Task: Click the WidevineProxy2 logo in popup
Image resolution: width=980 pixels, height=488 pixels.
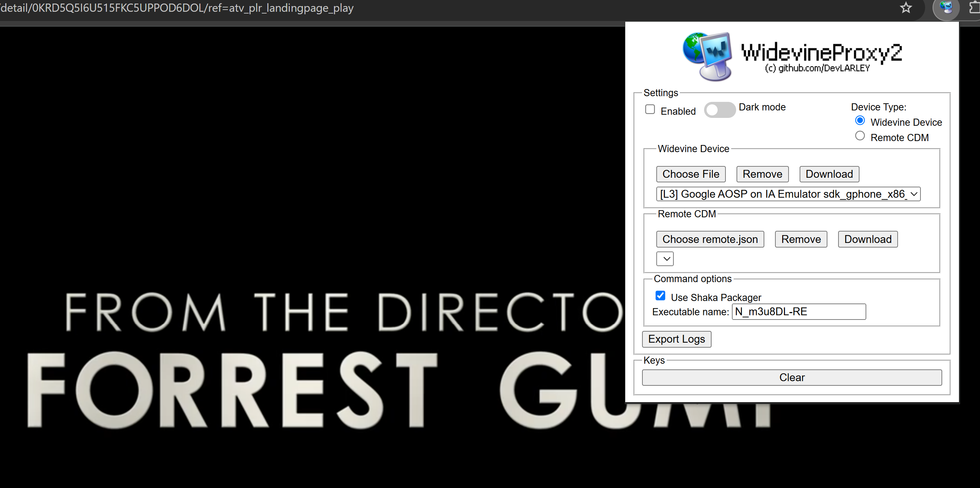Action: (707, 56)
